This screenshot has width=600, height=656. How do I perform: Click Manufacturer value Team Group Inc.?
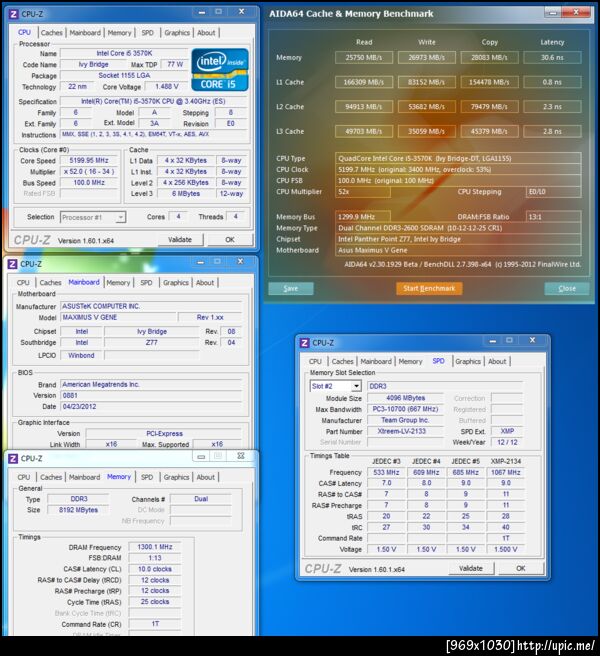[x=405, y=420]
